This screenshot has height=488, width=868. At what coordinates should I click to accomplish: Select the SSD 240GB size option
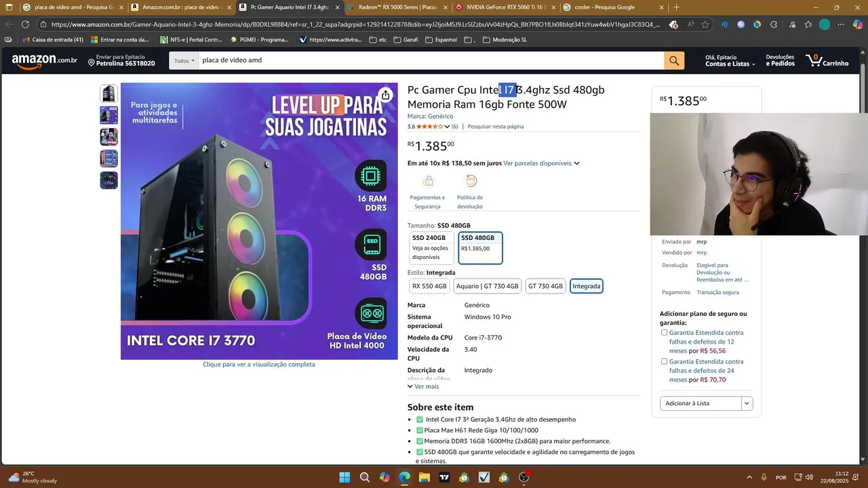431,247
